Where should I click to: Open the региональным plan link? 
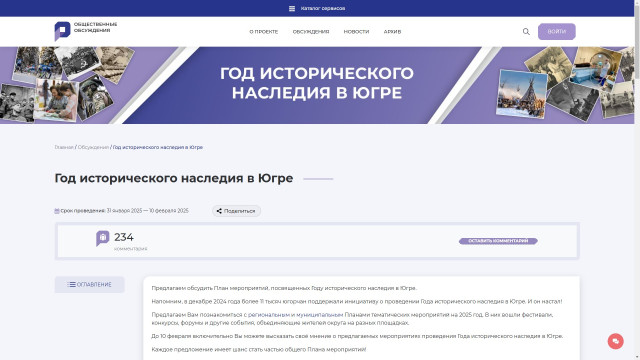click(269, 315)
